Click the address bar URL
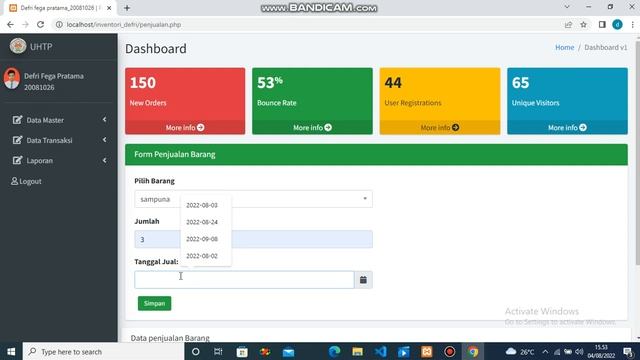Image resolution: width=640 pixels, height=360 pixels. point(124,24)
